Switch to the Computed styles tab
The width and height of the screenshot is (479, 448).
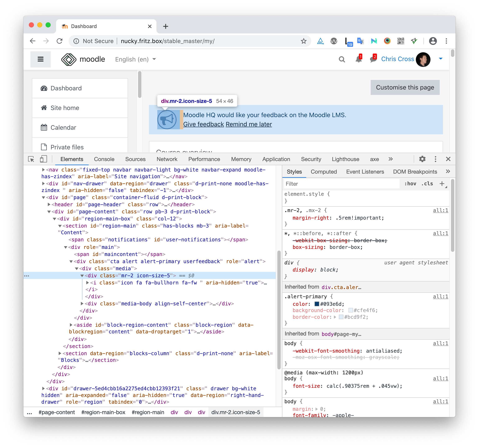click(324, 172)
